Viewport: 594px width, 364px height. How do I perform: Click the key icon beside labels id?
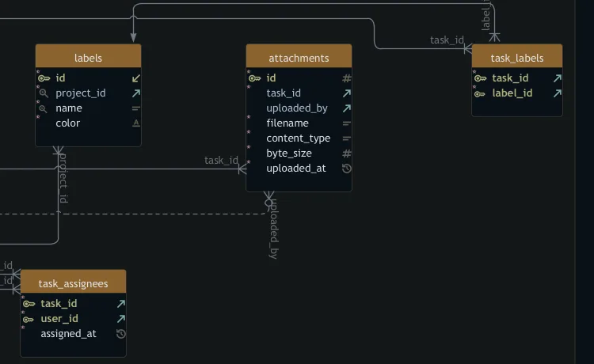44,78
